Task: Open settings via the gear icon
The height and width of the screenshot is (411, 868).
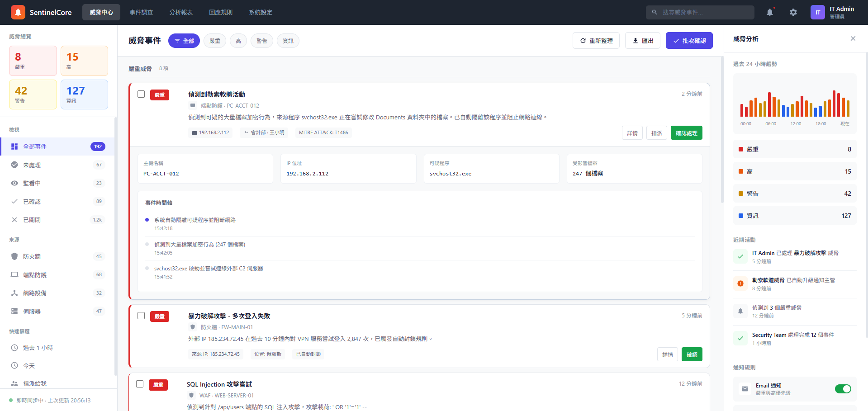Action: (793, 12)
